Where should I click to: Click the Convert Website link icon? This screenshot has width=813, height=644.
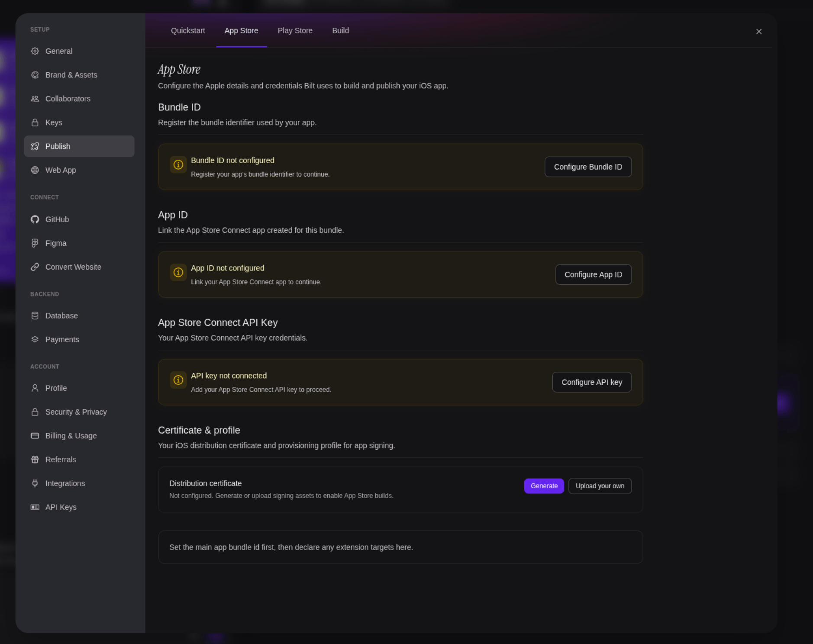pyautogui.click(x=35, y=267)
